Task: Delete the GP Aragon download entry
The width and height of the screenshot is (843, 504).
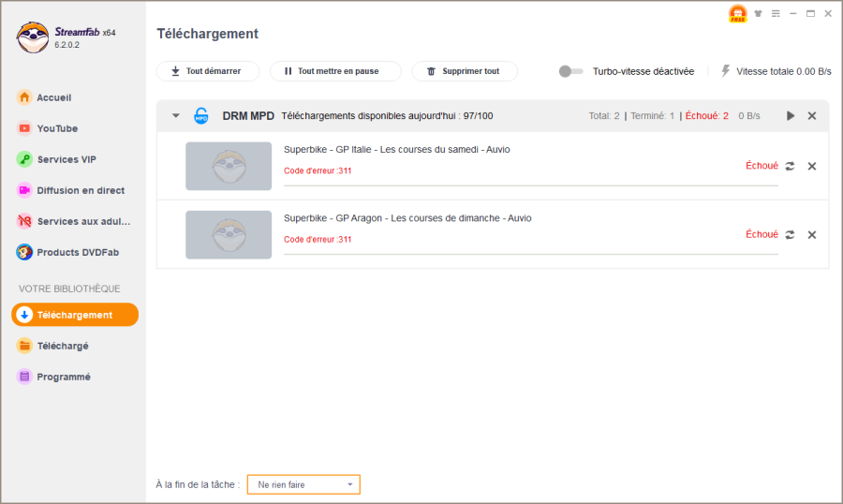Action: [812, 234]
